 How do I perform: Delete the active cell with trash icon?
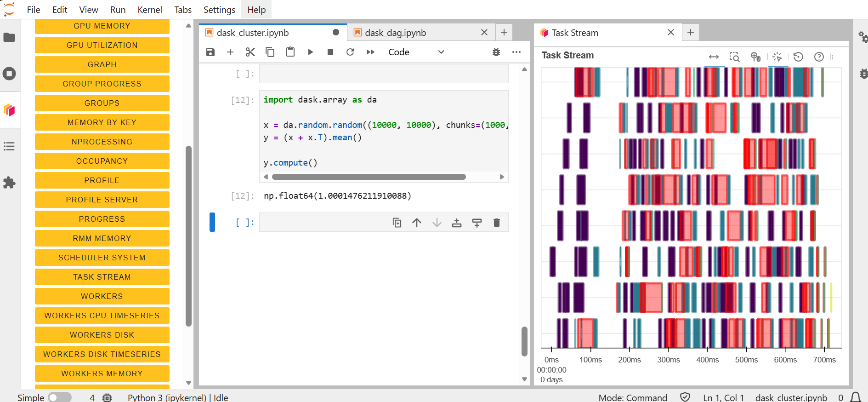pyautogui.click(x=497, y=223)
